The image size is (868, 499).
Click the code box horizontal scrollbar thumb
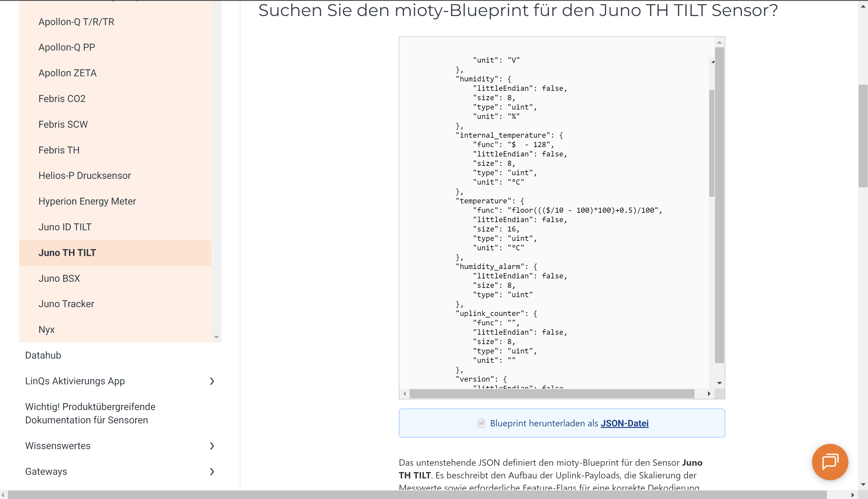pos(552,394)
